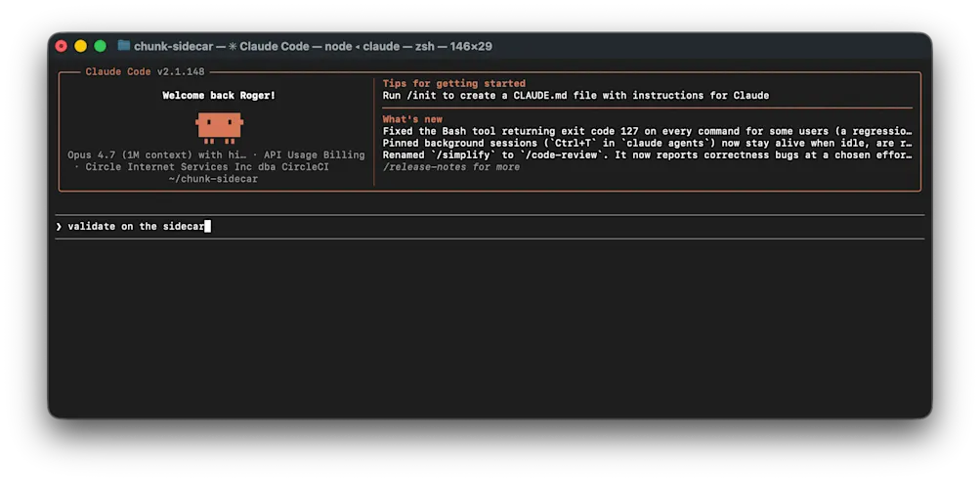
Task: Click the "Pinned background sessions" line
Action: click(648, 143)
